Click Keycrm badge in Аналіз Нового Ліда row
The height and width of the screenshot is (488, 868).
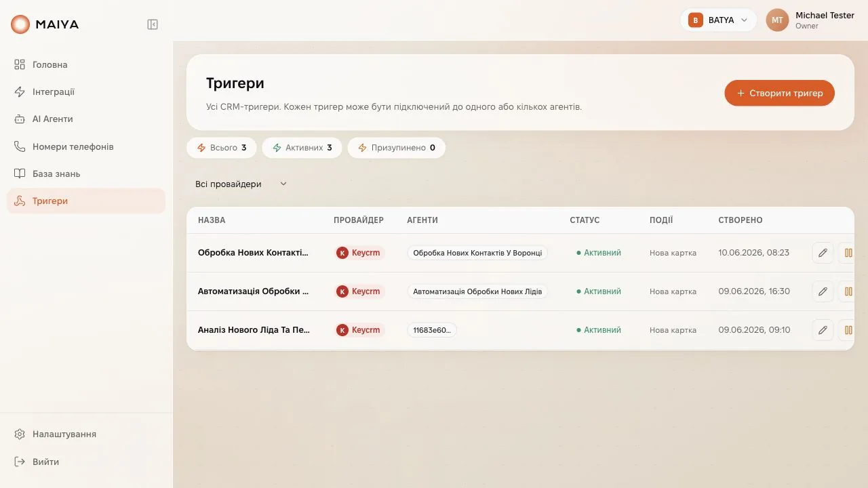click(x=359, y=330)
